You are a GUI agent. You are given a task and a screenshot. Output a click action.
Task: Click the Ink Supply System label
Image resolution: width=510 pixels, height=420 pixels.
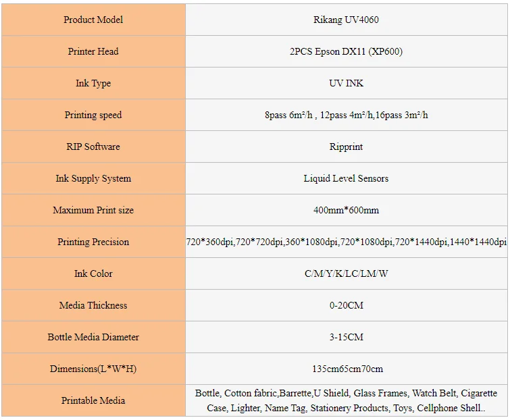tap(93, 178)
